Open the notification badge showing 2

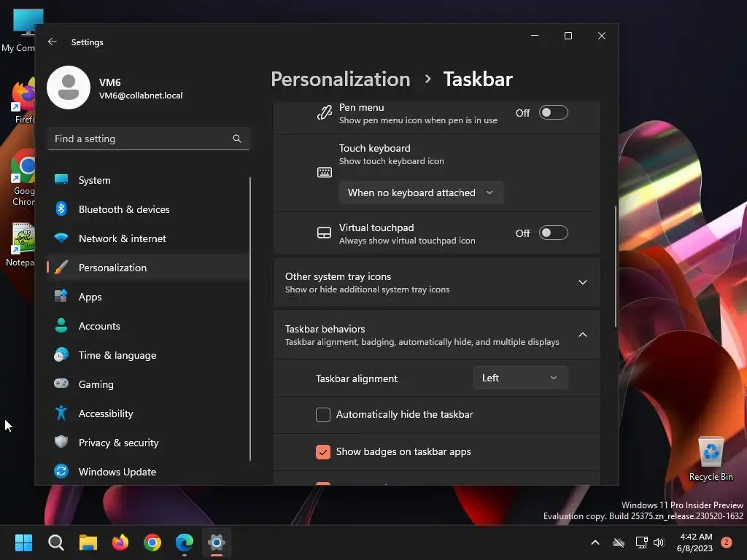727,542
